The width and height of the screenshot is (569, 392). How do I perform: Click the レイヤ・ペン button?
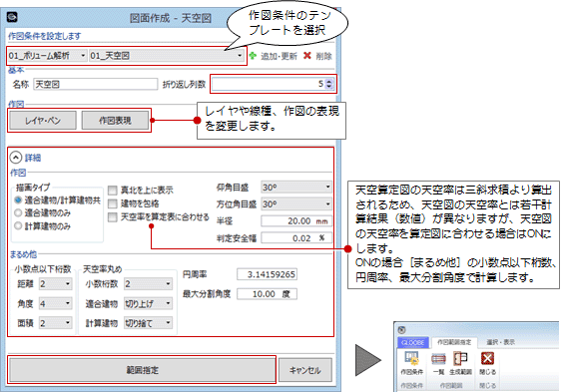tap(43, 121)
